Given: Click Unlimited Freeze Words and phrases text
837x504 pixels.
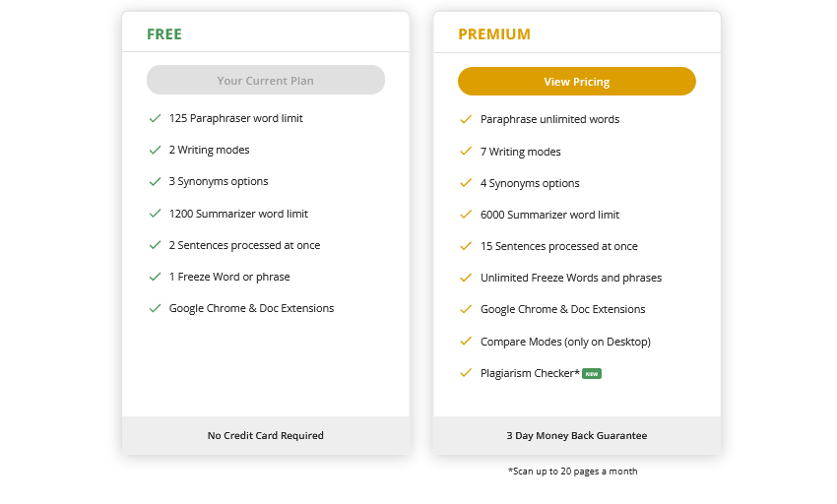Looking at the screenshot, I should click(x=570, y=278).
